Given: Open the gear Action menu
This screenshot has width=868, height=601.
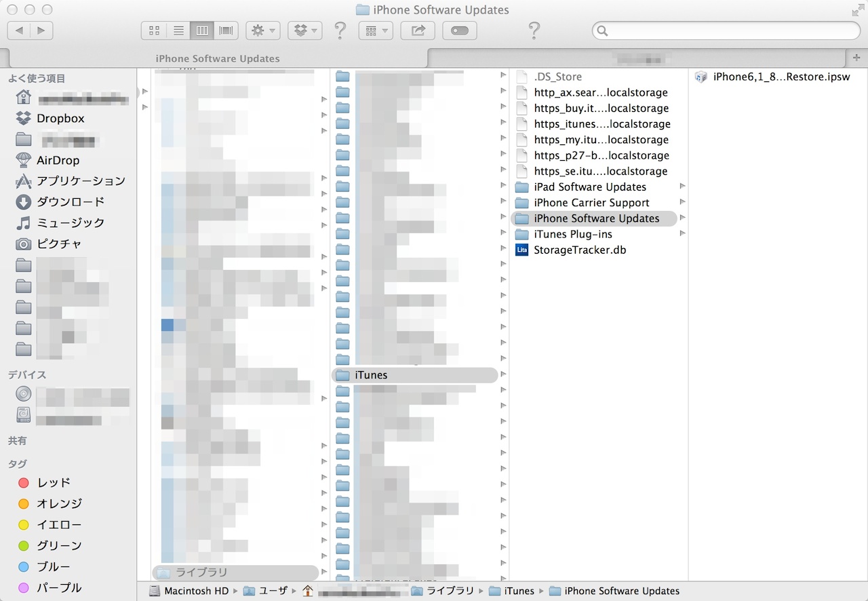Looking at the screenshot, I should (263, 31).
